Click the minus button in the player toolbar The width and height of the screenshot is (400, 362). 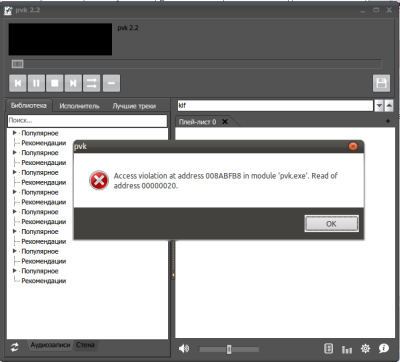click(x=111, y=83)
